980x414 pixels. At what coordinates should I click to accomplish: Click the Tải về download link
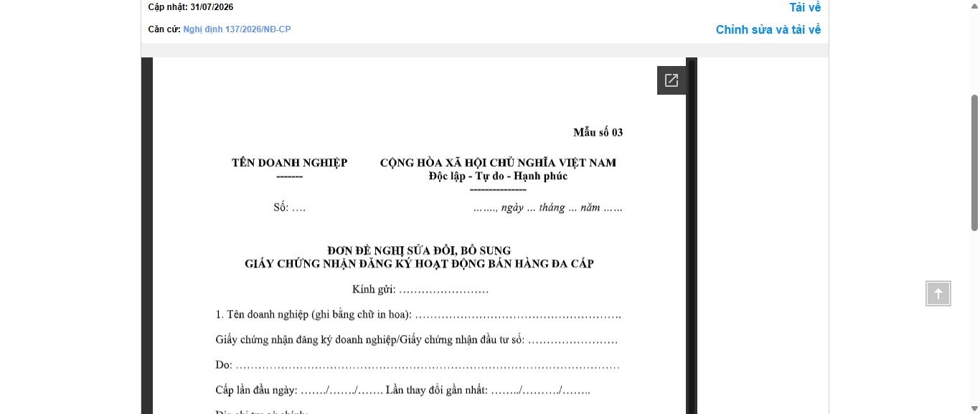pos(805,7)
